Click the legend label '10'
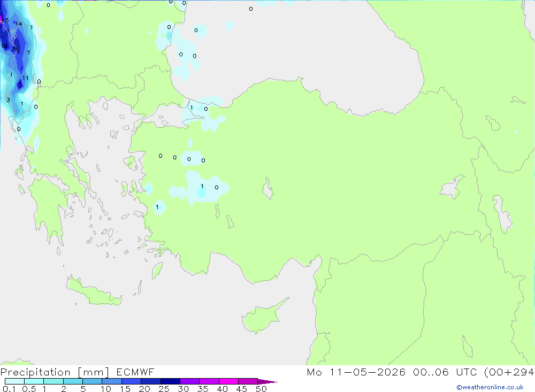 click(x=106, y=389)
